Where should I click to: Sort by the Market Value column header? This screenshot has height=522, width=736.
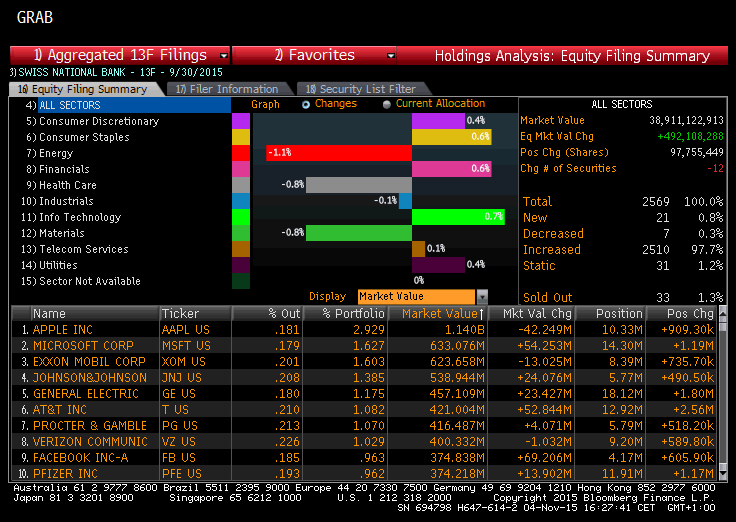tap(438, 314)
